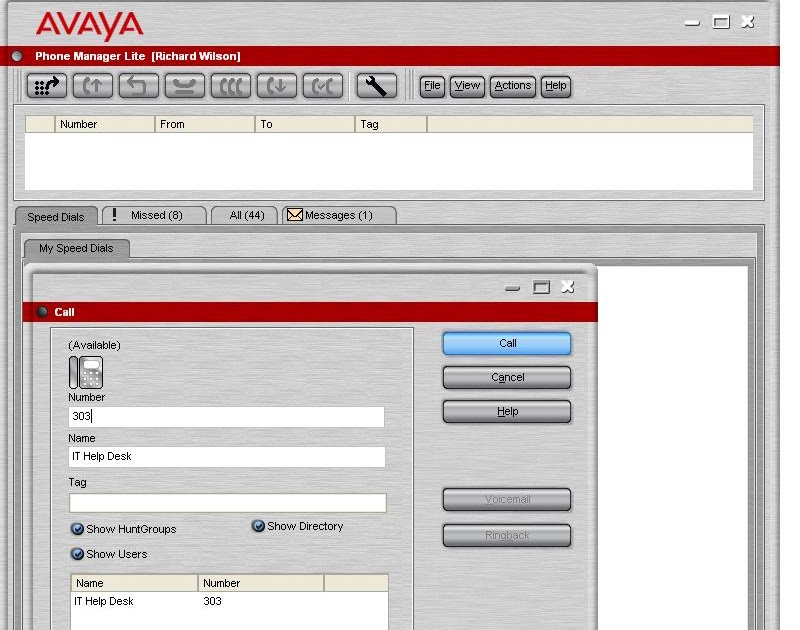Screen dimensions: 800x630
Task: Open the View menu
Action: 467,86
